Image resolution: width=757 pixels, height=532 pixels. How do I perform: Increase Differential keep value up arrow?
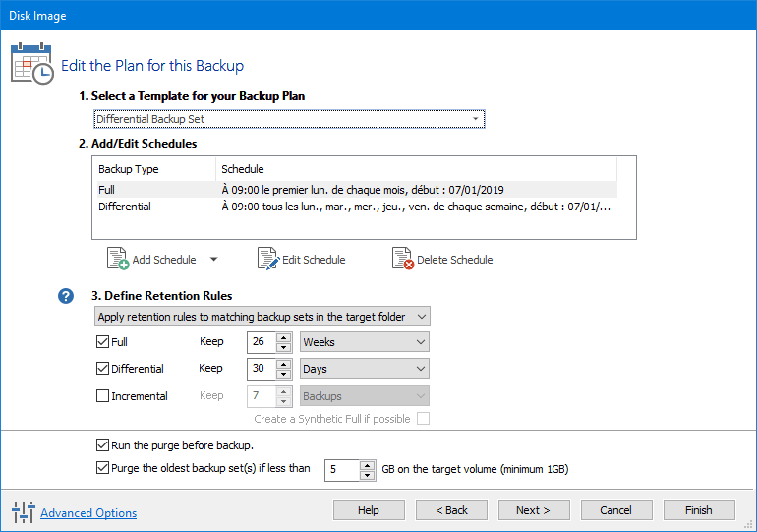(284, 364)
